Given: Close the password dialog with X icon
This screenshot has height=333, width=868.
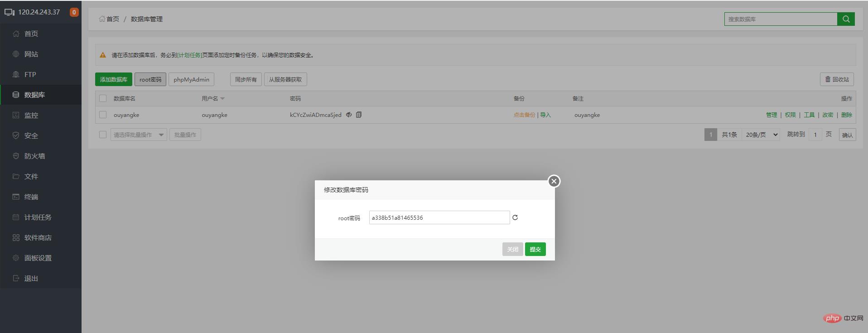Looking at the screenshot, I should [554, 181].
